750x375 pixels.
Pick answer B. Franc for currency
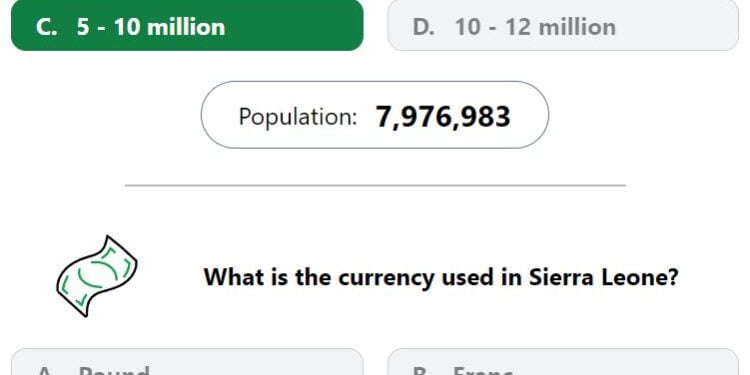(563, 362)
